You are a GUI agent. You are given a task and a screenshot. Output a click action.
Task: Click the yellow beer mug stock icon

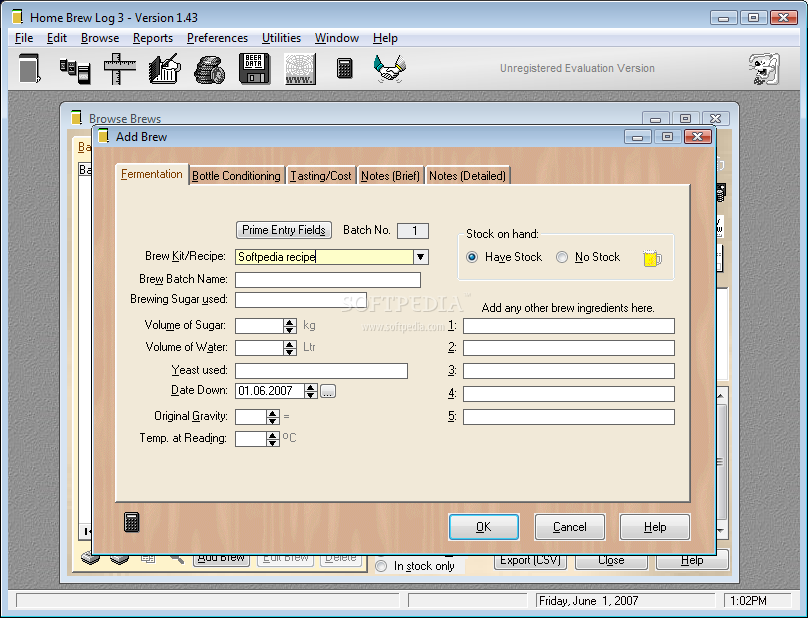tap(652, 258)
